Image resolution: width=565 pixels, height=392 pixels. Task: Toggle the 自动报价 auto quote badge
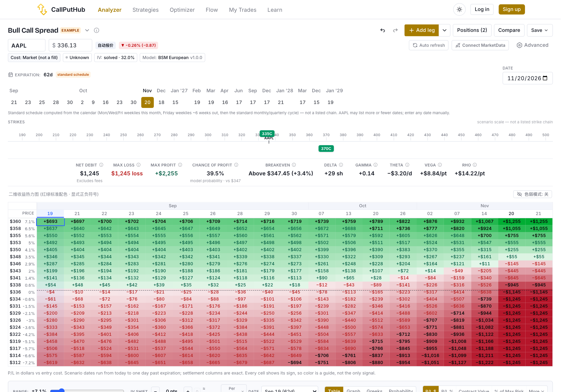coord(105,45)
